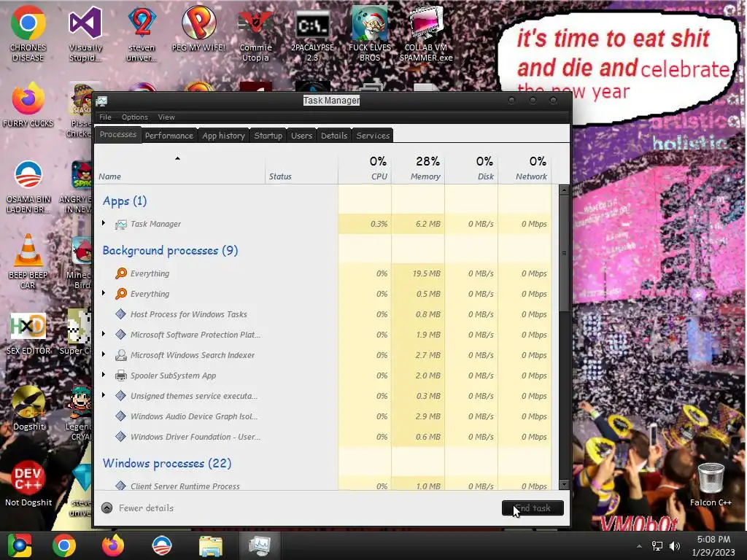Click the Background processes (9) group header
The width and height of the screenshot is (747, 560).
[170, 251]
